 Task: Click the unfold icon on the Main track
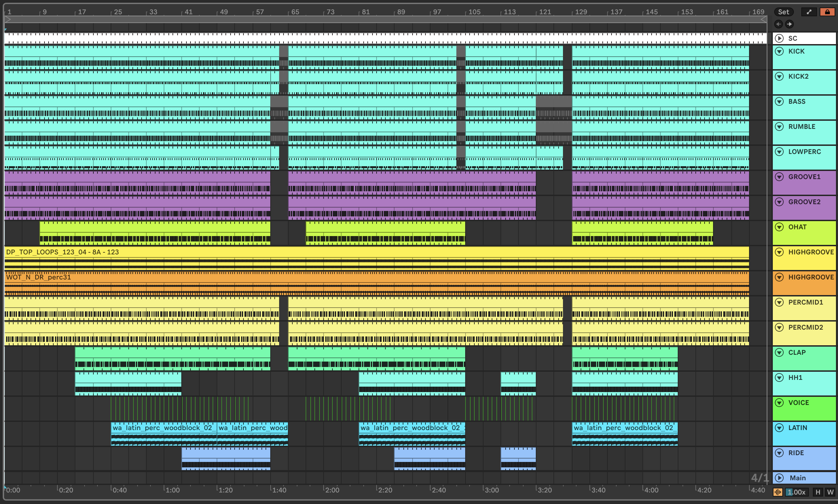779,478
